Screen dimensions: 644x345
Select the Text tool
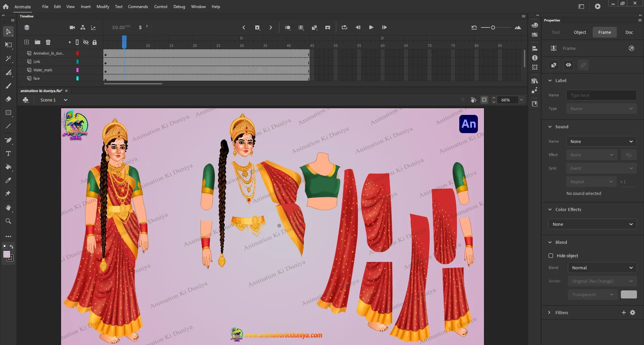point(8,154)
